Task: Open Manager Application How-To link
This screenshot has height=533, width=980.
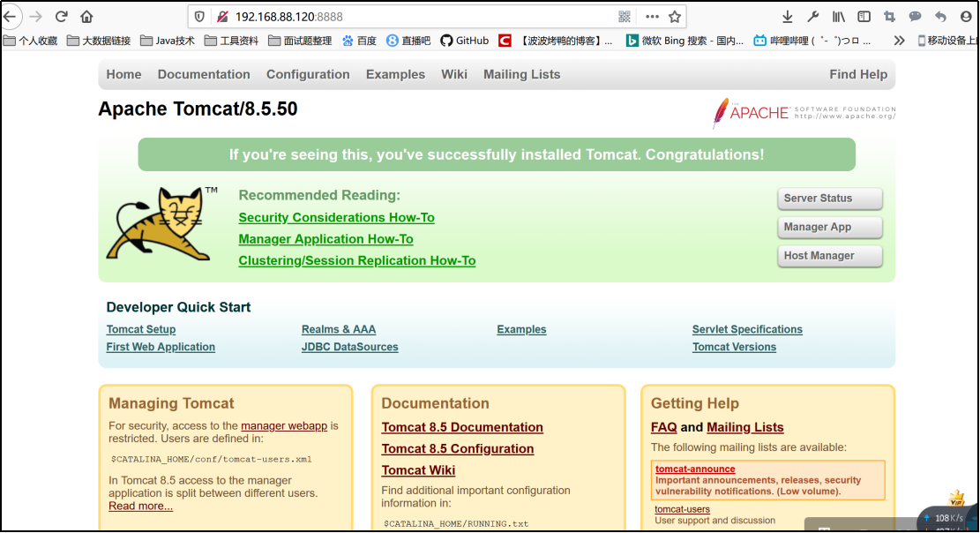Action: (x=325, y=239)
